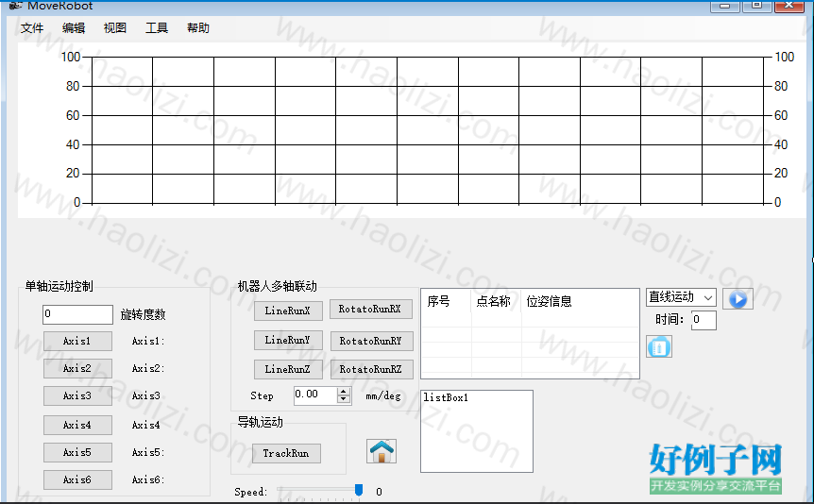
Task: Click the Axis4 button
Action: tap(77, 425)
